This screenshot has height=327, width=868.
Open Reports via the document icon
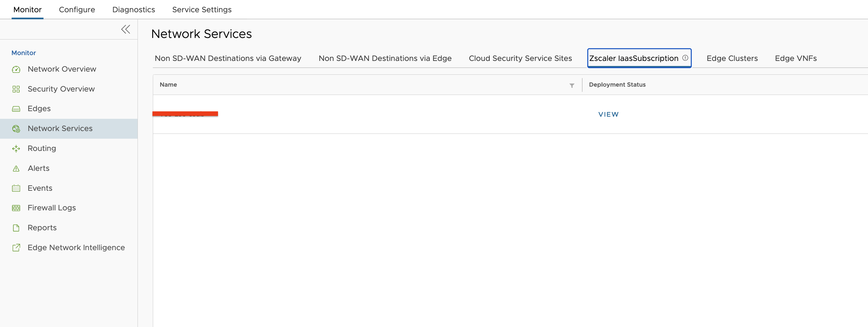click(16, 227)
